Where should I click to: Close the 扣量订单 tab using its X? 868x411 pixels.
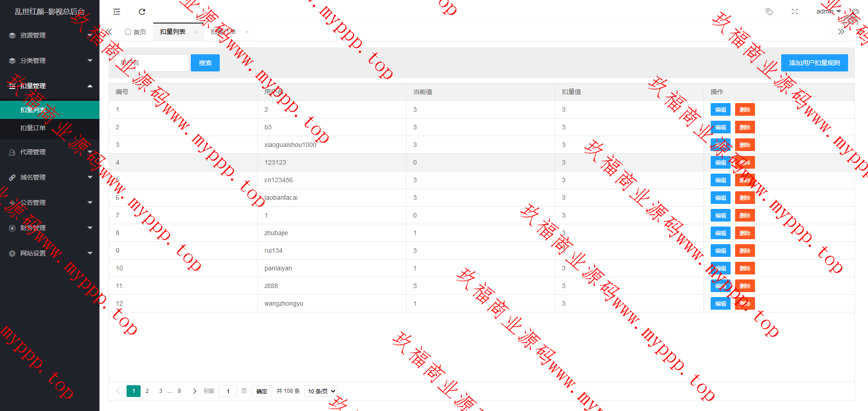pos(247,32)
